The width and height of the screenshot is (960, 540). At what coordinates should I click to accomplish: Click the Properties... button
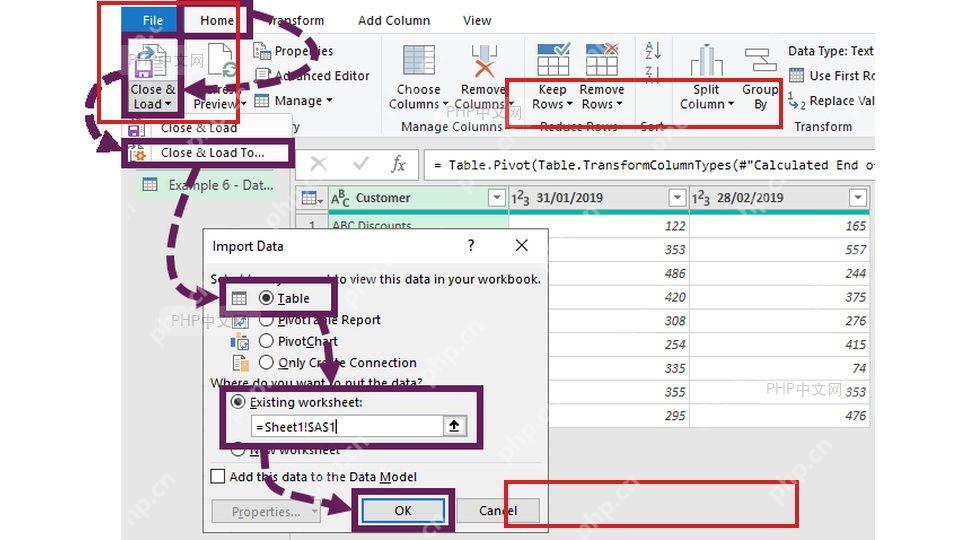[x=266, y=512]
